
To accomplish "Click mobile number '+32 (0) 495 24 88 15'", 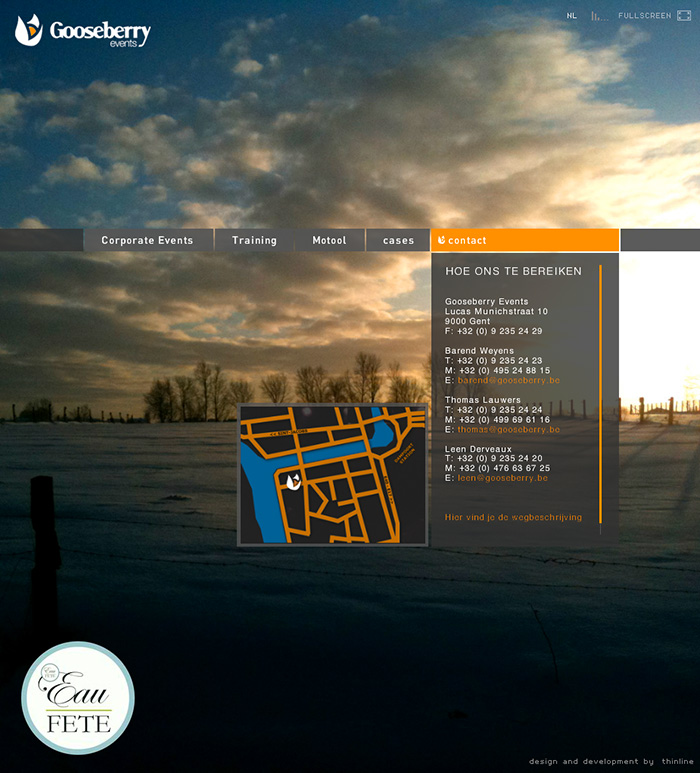I will 504,370.
